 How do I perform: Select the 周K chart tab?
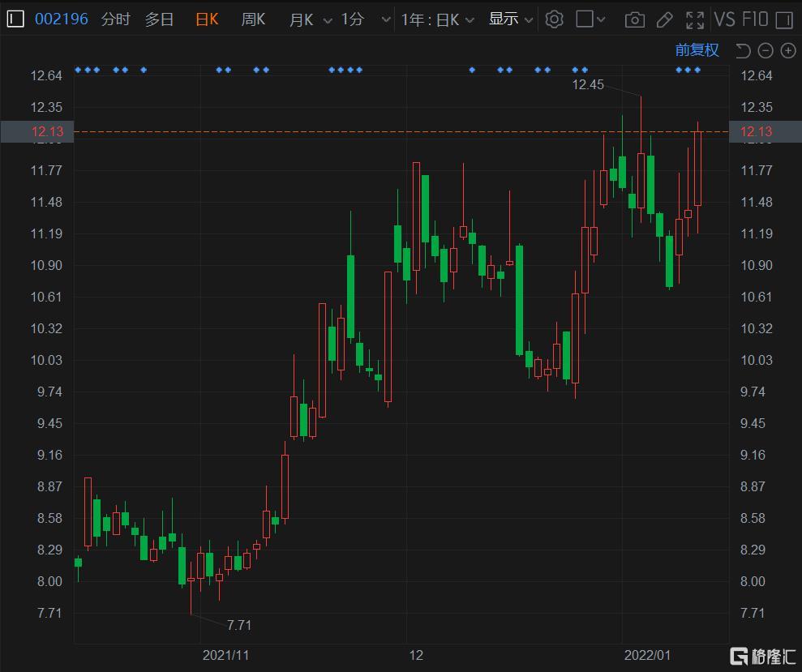coord(253,19)
